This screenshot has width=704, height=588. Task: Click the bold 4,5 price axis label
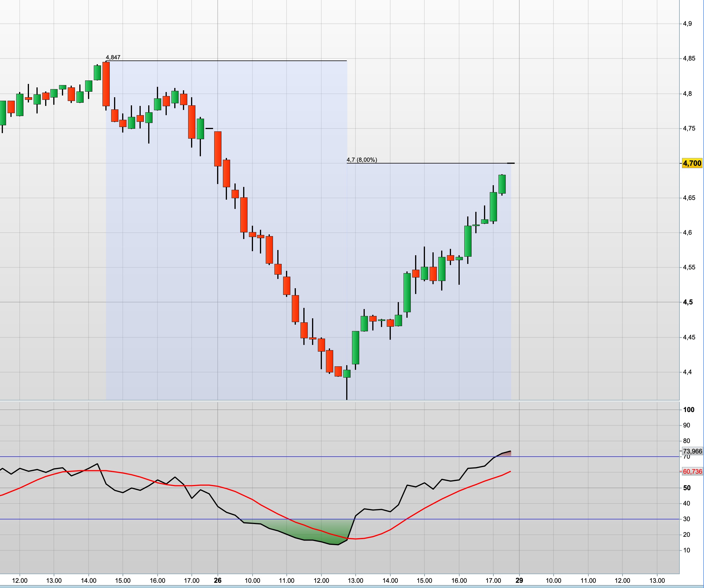tap(688, 302)
